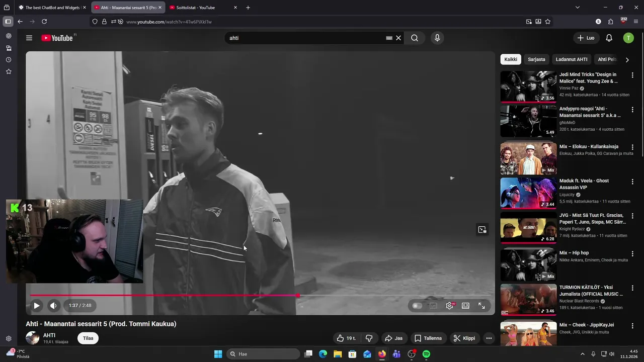644x362 pixels.
Task: Close the Ahti - Maanantai sessarit 5 tab
Action: (x=160, y=8)
